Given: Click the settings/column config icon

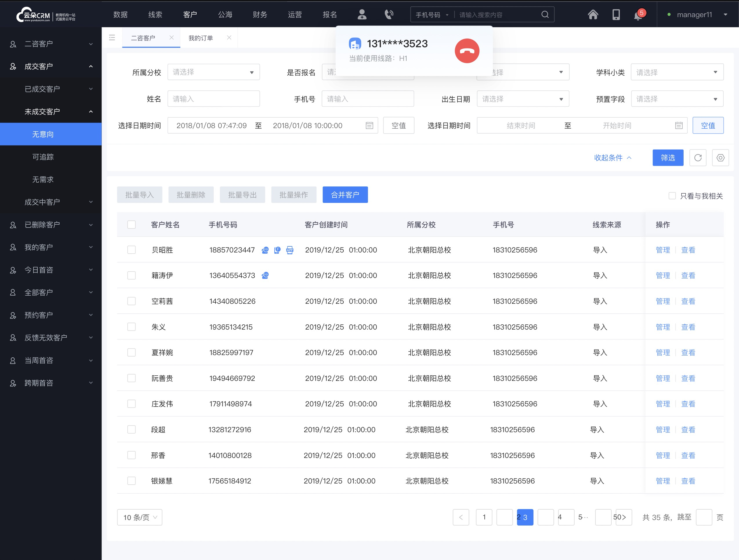Looking at the screenshot, I should pos(720,158).
